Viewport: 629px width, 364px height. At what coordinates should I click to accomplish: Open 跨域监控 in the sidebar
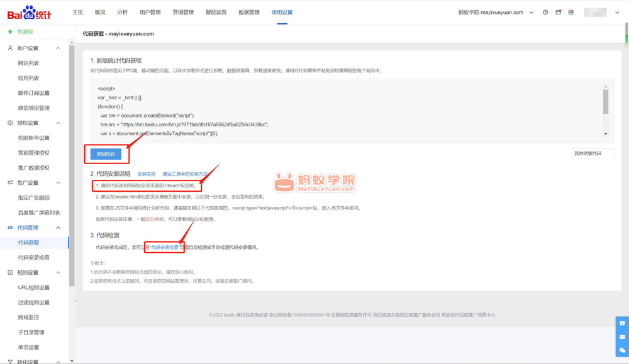point(28,317)
